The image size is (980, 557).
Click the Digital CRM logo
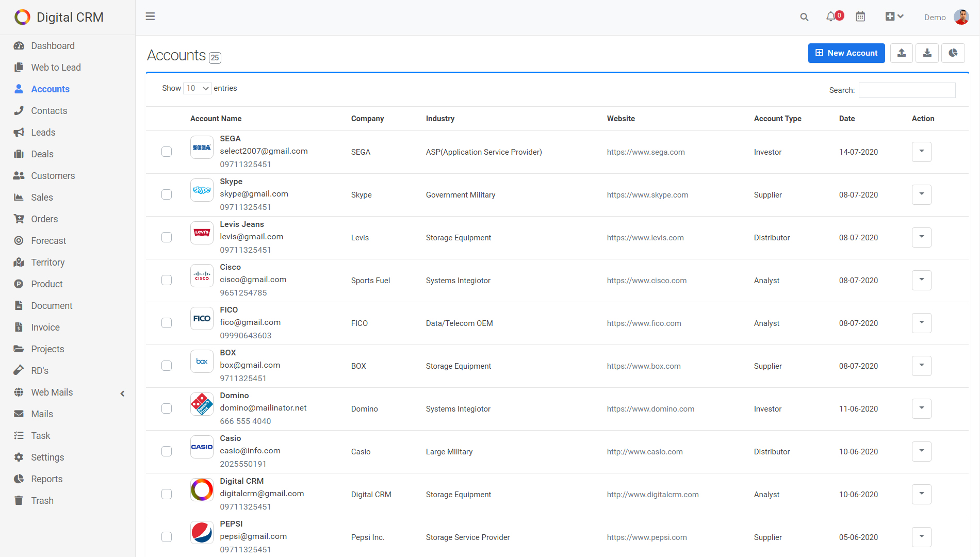point(59,17)
